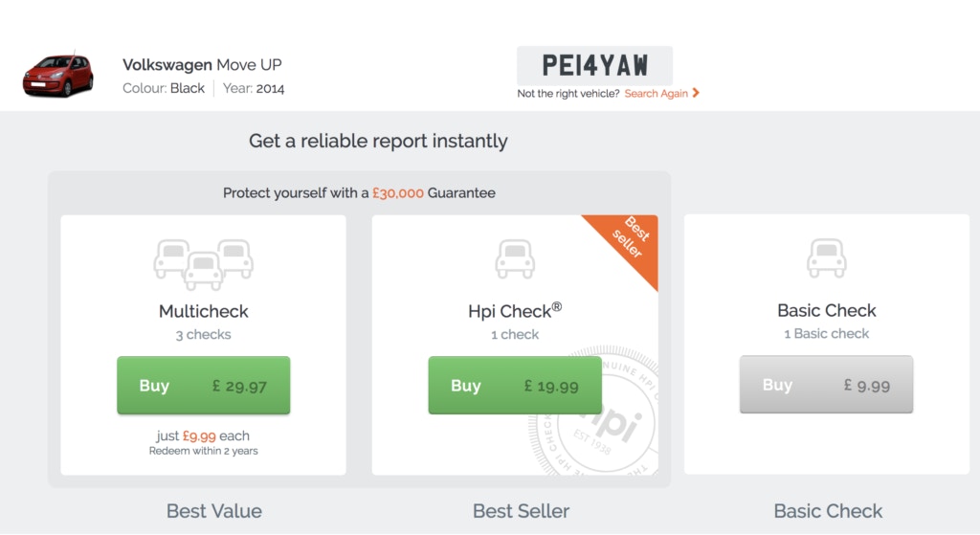Click the Best Seller label below the cards

point(521,511)
